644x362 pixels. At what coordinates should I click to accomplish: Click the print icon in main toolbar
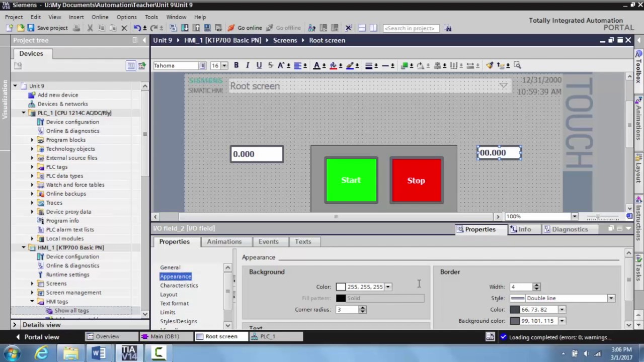(76, 28)
